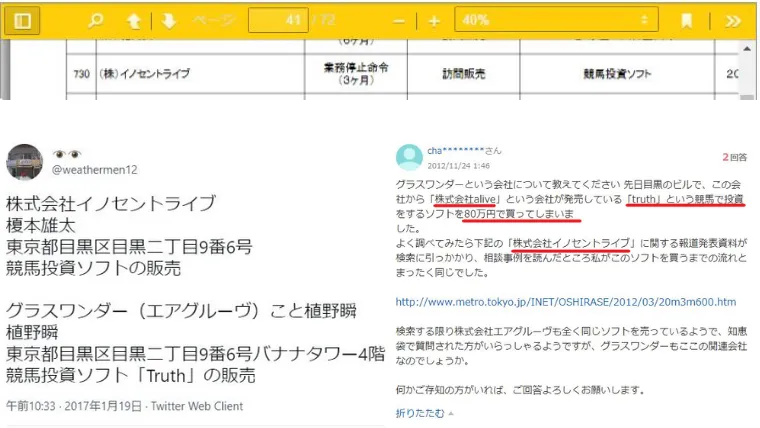This screenshot has height=428, width=760.
Task: Toggle the PDF viewer sidebar panel
Action: (x=22, y=21)
